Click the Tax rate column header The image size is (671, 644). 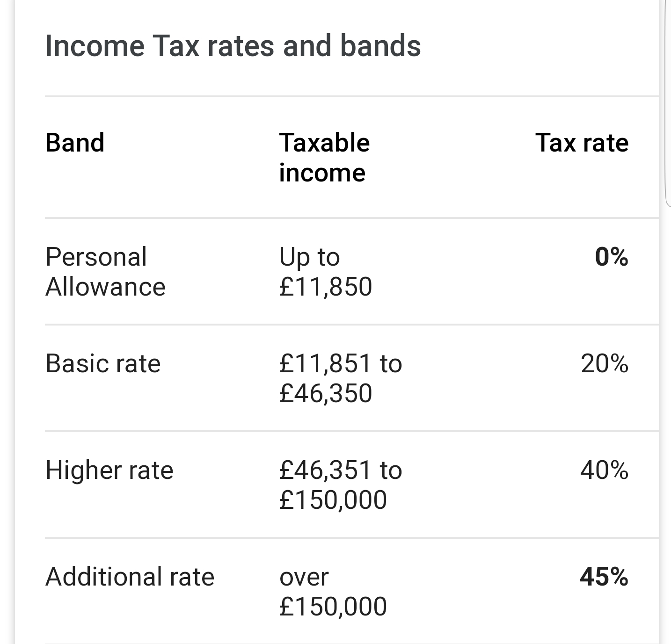click(582, 143)
